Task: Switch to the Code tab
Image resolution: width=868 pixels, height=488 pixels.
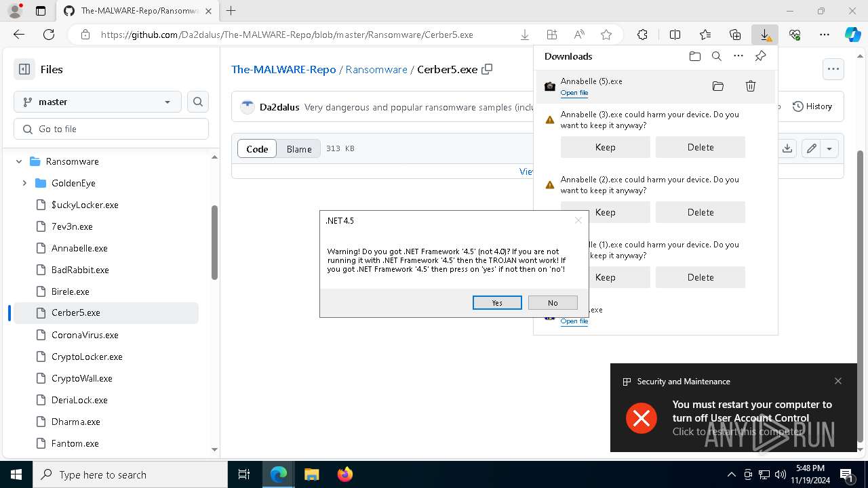Action: click(x=257, y=149)
